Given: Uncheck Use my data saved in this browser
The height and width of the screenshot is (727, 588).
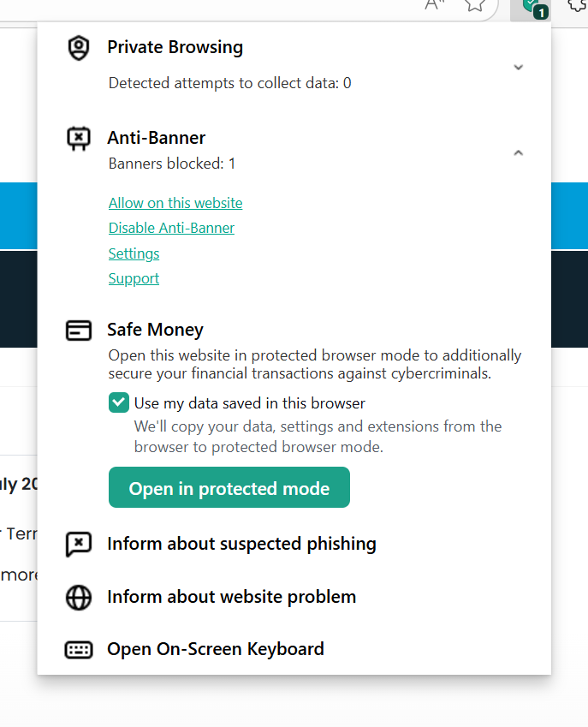Looking at the screenshot, I should tap(118, 402).
